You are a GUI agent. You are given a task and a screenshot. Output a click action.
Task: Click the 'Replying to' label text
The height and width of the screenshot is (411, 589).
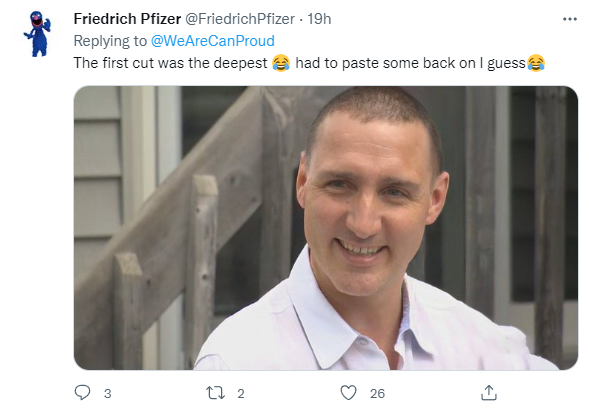110,41
